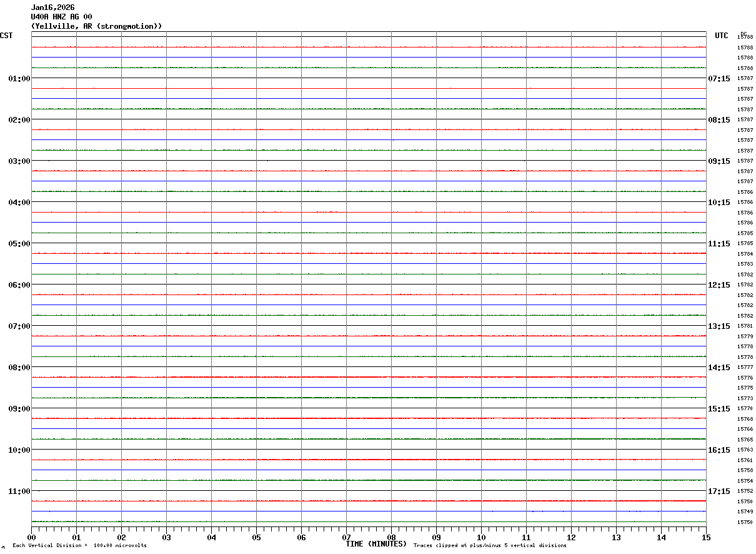Click the Traces clipped footer note
Image resolution: width=756 pixels, height=554 pixels.
point(490,546)
